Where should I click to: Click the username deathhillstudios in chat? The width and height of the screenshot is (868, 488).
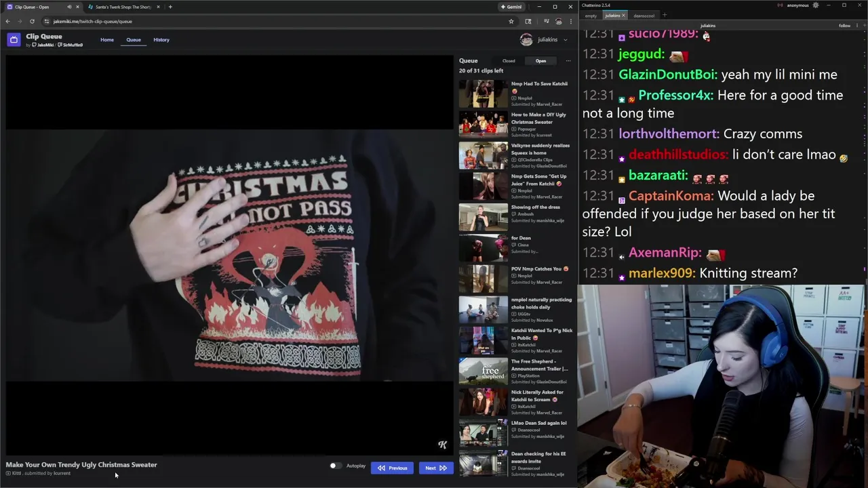pyautogui.click(x=678, y=155)
